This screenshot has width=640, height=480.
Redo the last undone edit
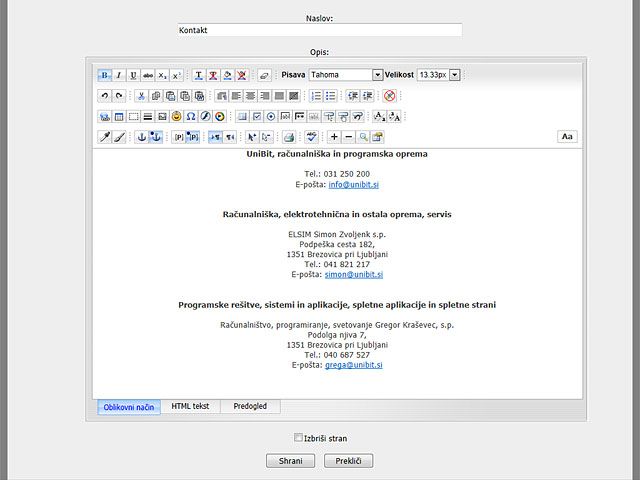click(x=119, y=96)
